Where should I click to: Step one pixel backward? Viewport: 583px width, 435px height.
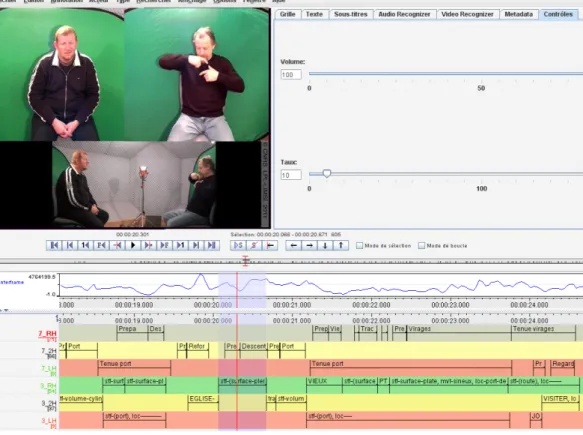tap(117, 245)
